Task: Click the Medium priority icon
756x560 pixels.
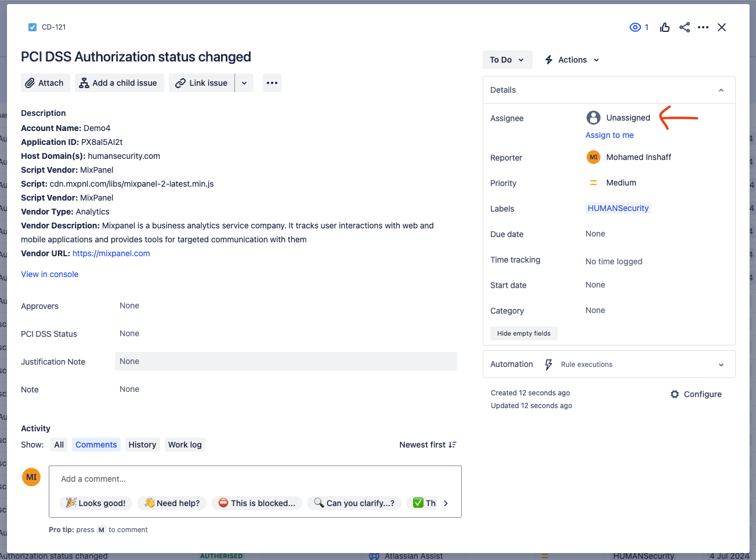Action: [594, 183]
